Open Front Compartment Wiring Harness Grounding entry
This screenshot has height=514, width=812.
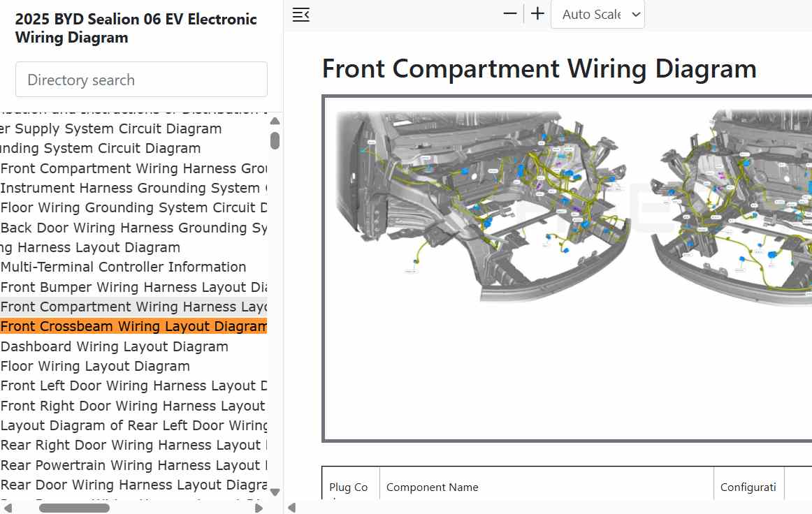133,169
